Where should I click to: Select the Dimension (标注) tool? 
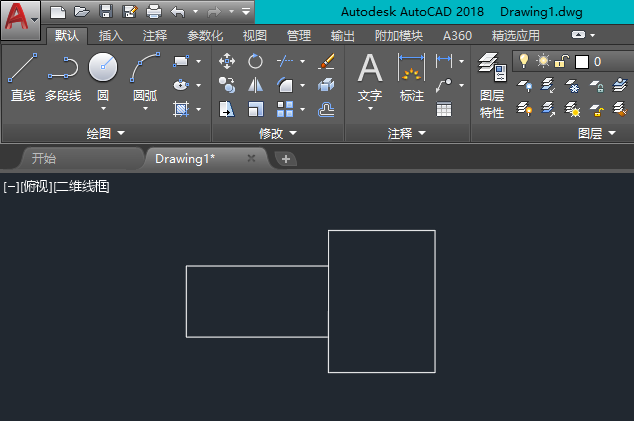click(412, 78)
